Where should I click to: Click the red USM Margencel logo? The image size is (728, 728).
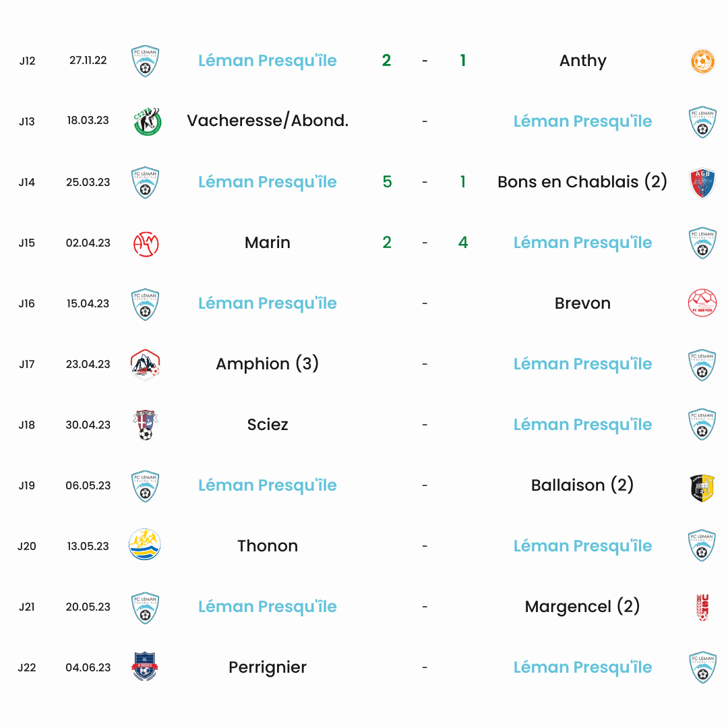coord(703,607)
